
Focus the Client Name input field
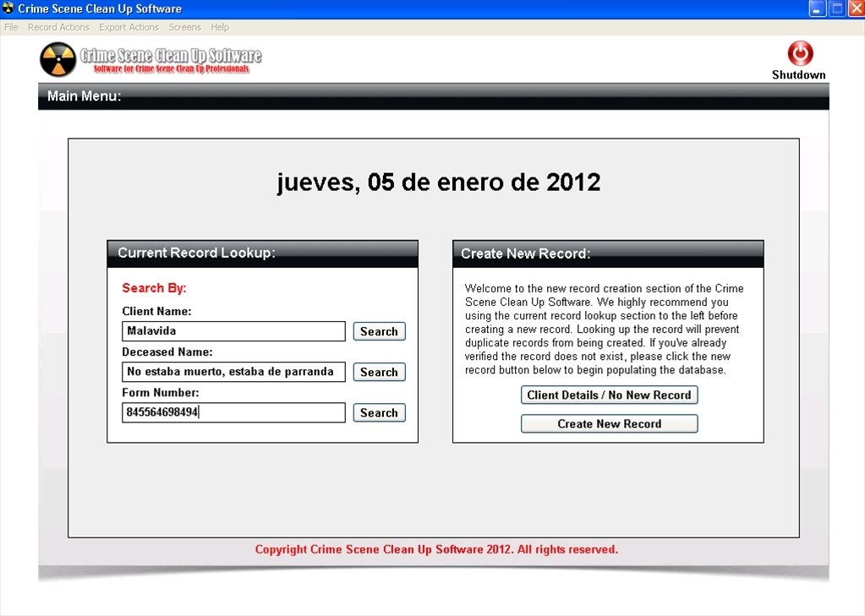233,331
